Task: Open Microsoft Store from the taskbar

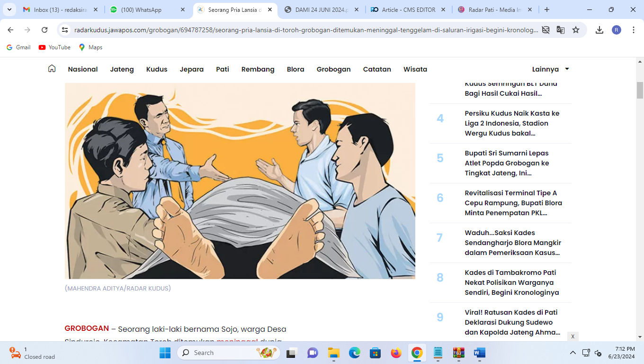Action: pyautogui.click(x=376, y=353)
